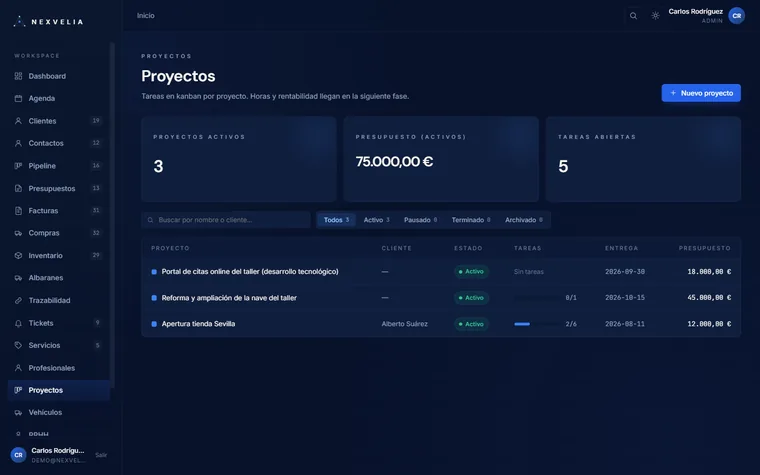The image size is (760, 475).
Task: Click the CR avatar at sidebar bottom
Action: [18, 455]
